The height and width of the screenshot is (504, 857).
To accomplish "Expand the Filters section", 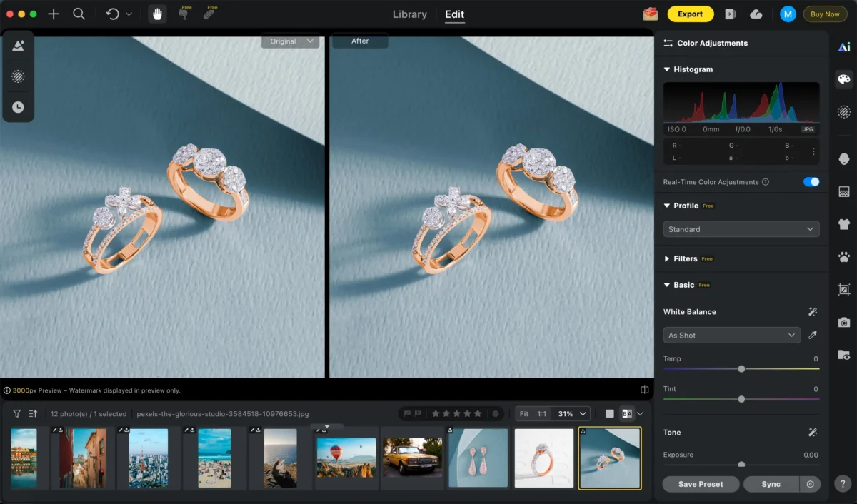I will [684, 258].
